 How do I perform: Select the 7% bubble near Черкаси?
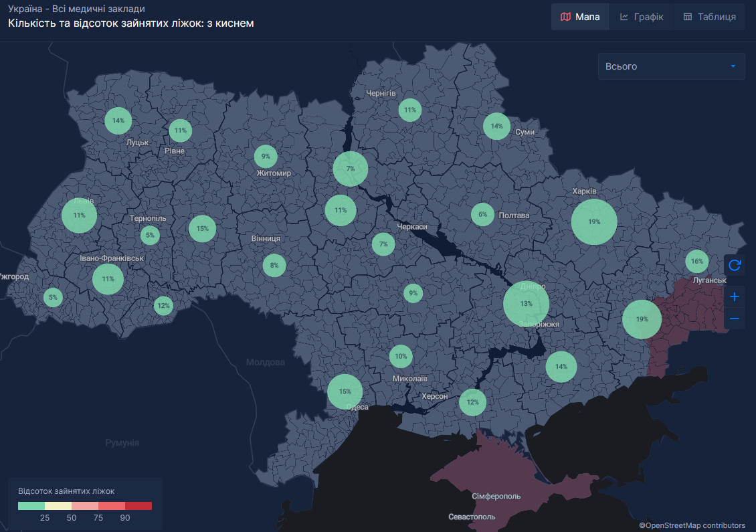383,244
